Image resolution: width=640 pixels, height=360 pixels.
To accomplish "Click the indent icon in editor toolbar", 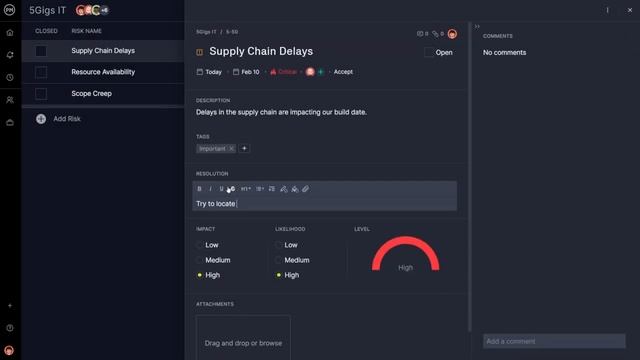I will coord(272,189).
